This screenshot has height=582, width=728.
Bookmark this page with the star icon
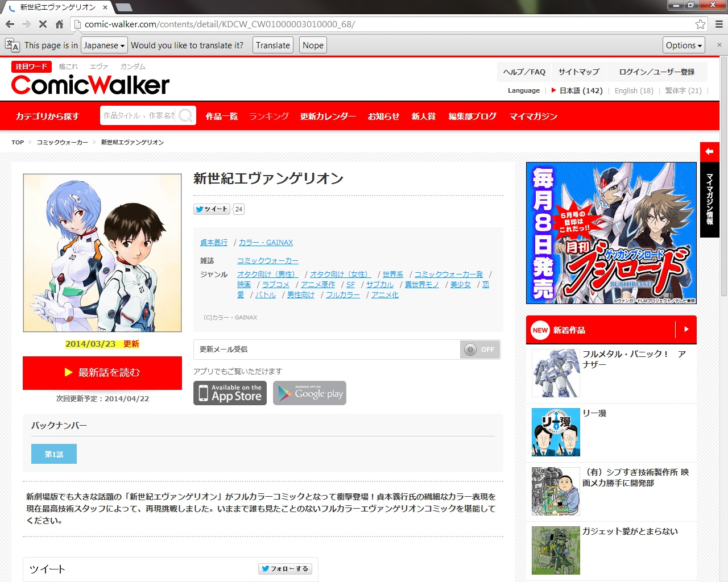700,24
